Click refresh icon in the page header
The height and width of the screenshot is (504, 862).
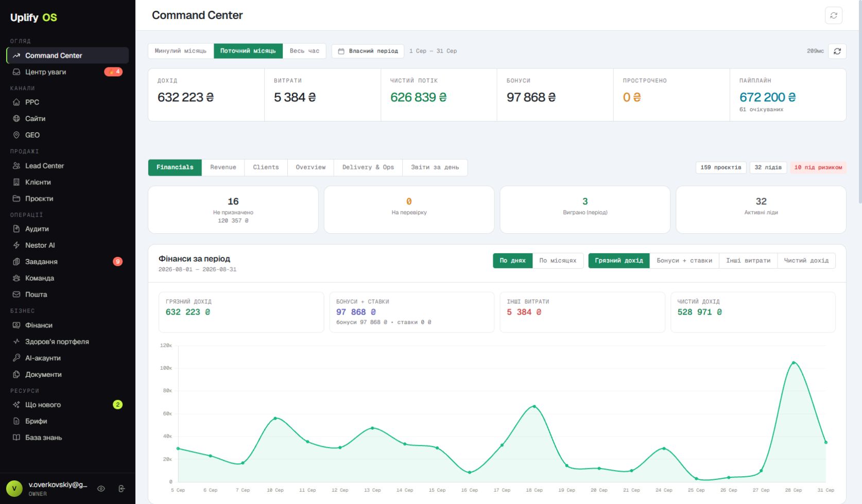(x=834, y=15)
